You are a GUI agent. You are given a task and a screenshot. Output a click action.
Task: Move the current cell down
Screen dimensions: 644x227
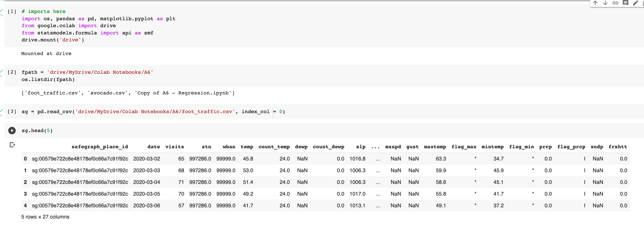605,3
